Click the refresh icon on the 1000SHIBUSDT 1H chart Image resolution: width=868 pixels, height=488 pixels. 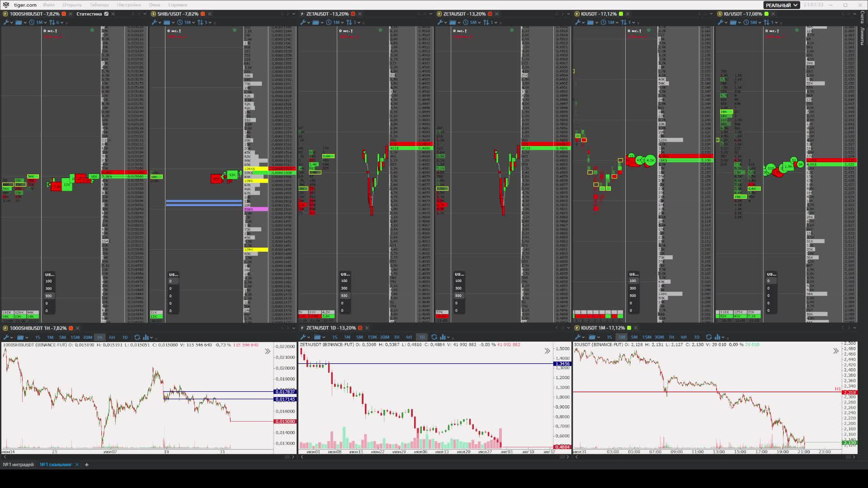(137, 337)
